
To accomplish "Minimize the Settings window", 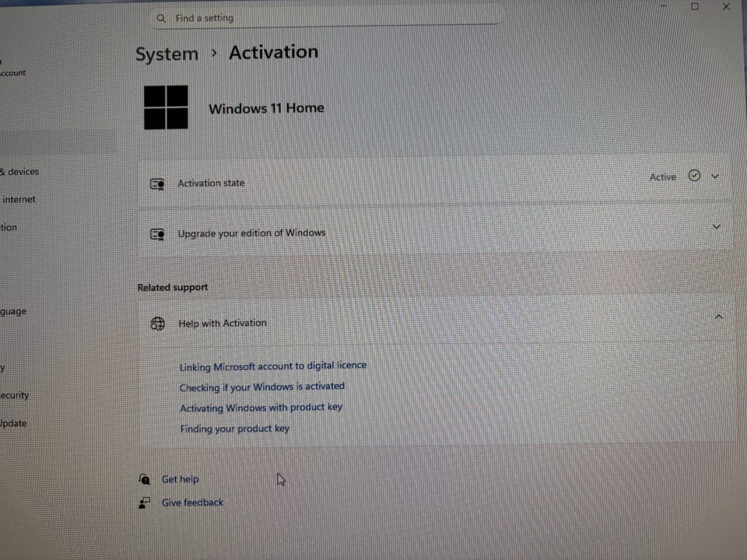I will click(664, 5).
